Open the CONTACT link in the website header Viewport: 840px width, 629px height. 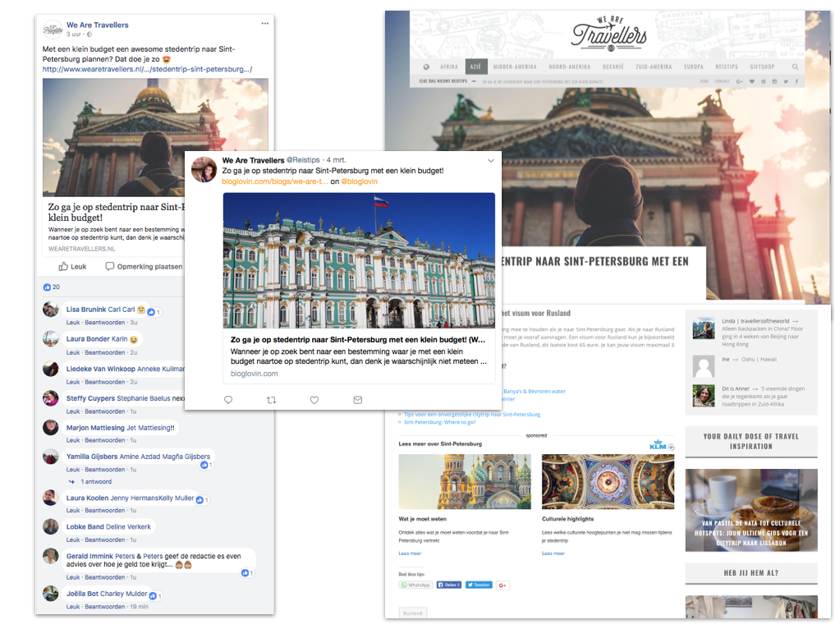(x=722, y=81)
